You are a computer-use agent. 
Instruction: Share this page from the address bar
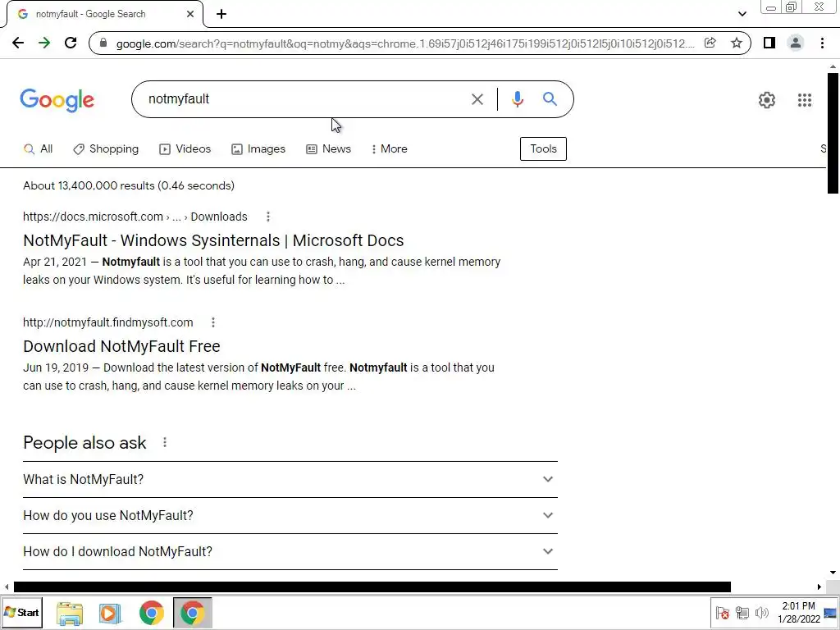tap(710, 43)
